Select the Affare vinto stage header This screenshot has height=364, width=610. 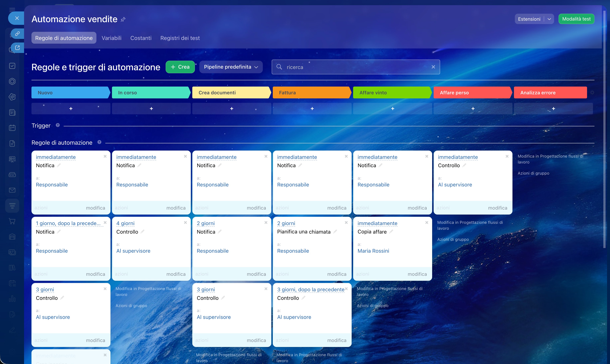pyautogui.click(x=393, y=92)
